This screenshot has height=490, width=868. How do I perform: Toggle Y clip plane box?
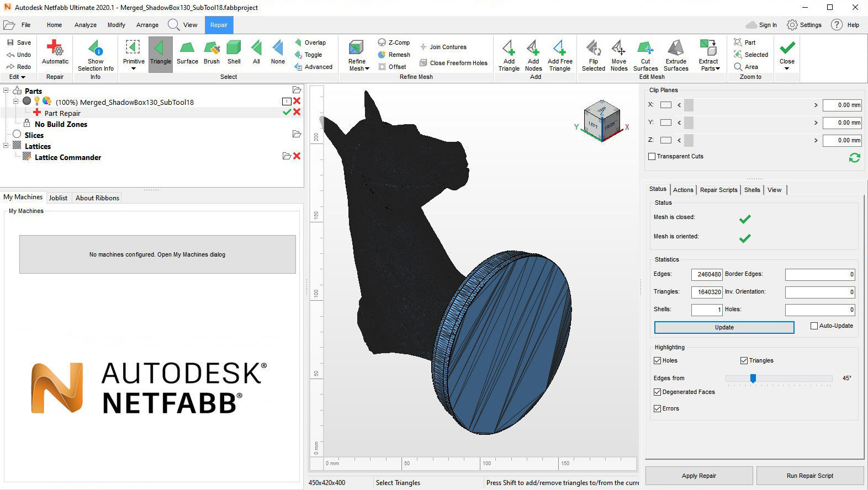click(x=666, y=122)
